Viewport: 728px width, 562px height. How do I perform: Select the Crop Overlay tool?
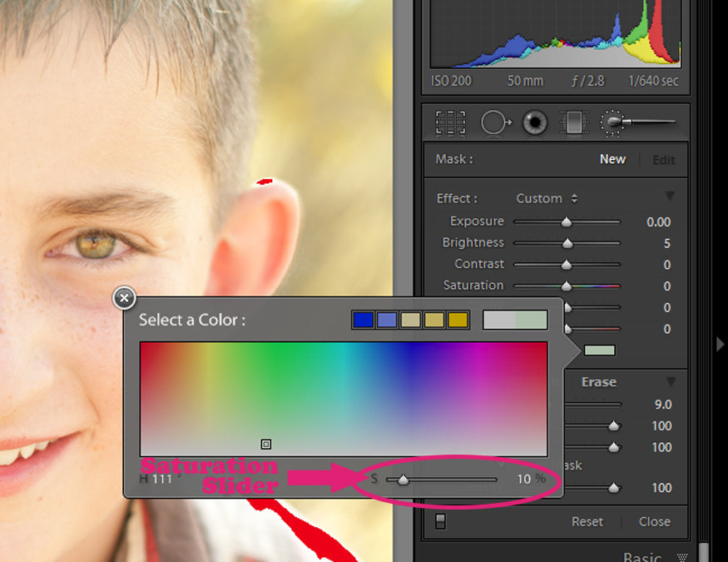(x=450, y=123)
